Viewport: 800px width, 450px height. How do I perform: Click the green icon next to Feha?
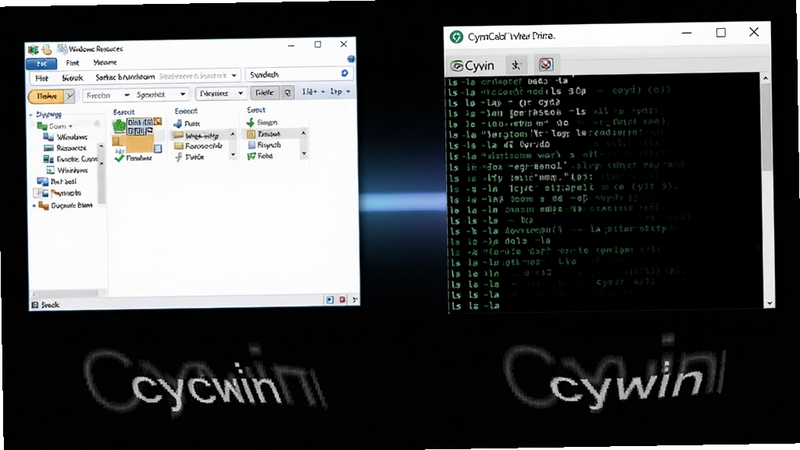coord(251,156)
